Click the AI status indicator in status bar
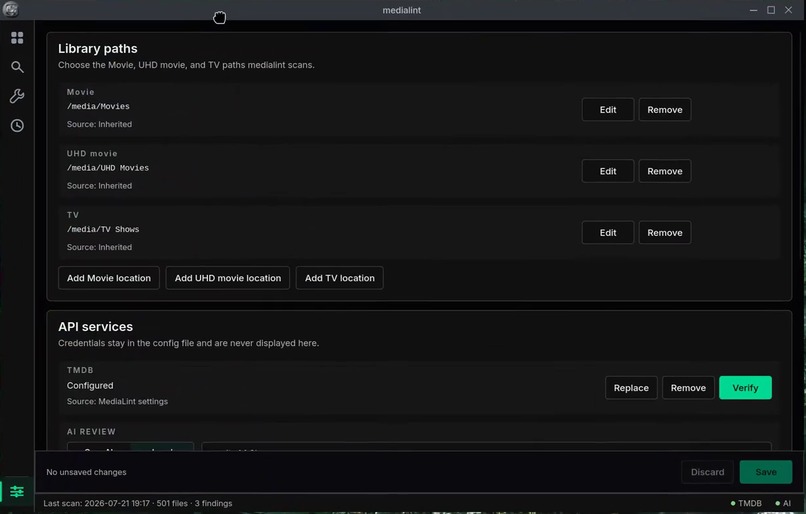The height and width of the screenshot is (514, 806). coord(783,503)
